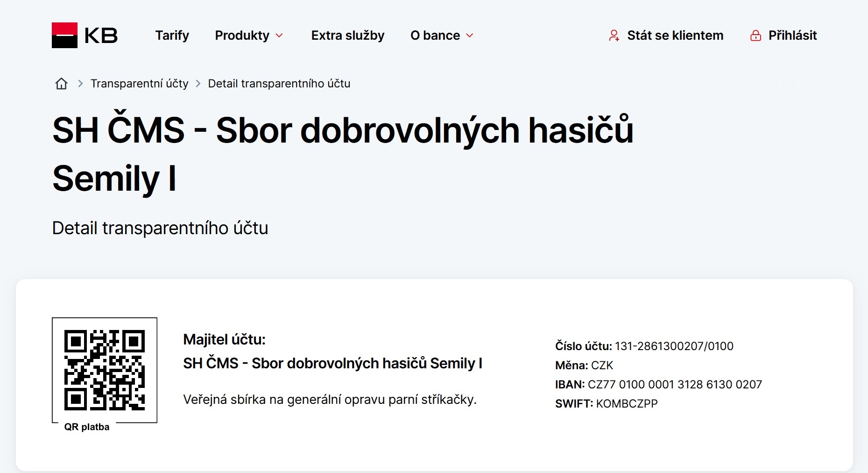
Task: Click Detail transparentního účtu subtitle
Action: tap(160, 228)
